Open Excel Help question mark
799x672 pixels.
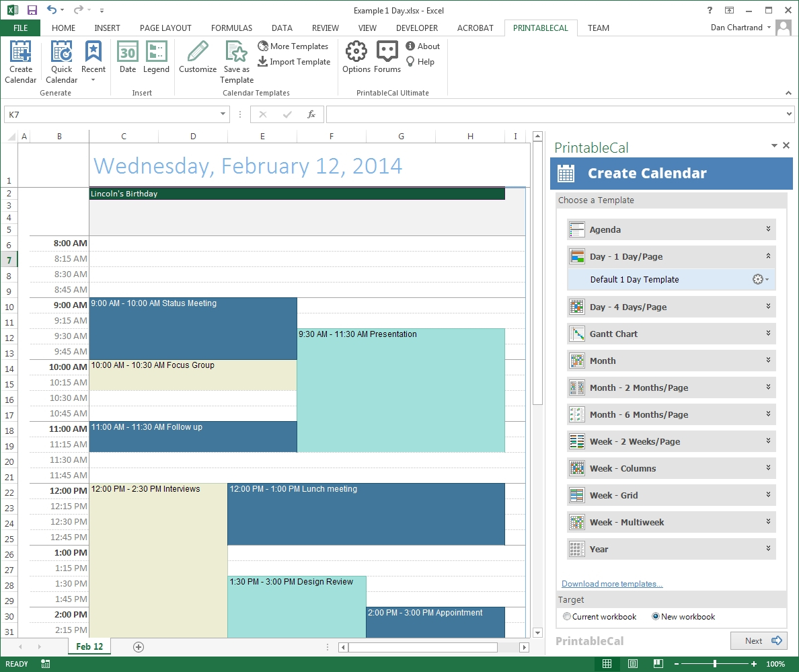[710, 10]
